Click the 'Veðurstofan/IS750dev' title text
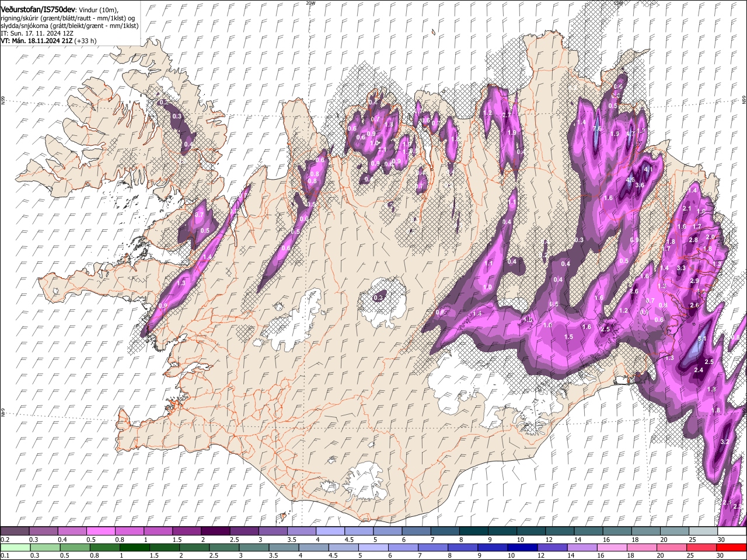This screenshot has width=747, height=560. pos(38,9)
